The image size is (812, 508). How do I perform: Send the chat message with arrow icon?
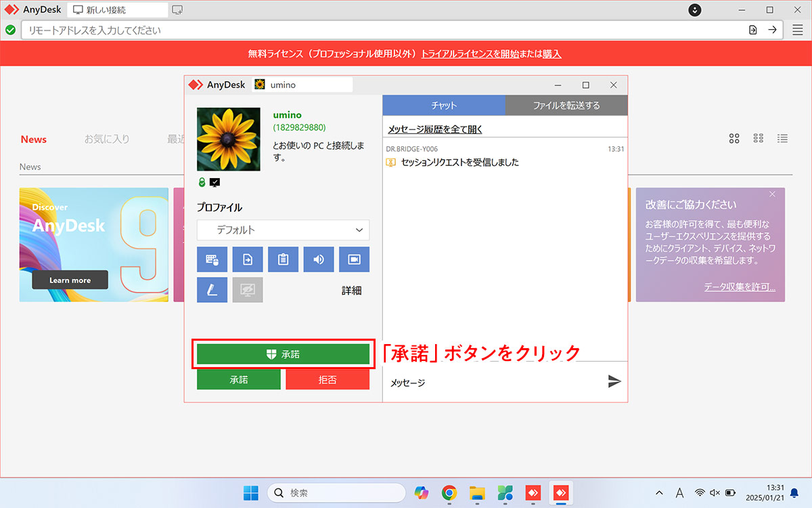(614, 381)
